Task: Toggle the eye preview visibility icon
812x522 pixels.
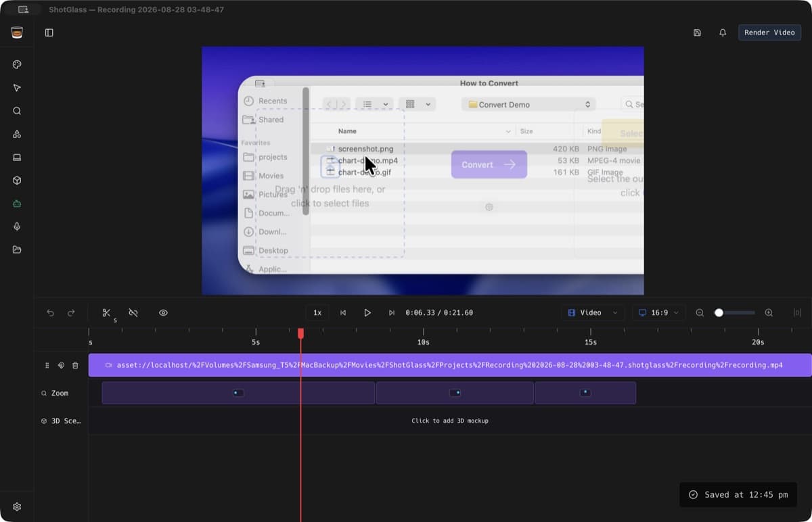Action: (163, 313)
